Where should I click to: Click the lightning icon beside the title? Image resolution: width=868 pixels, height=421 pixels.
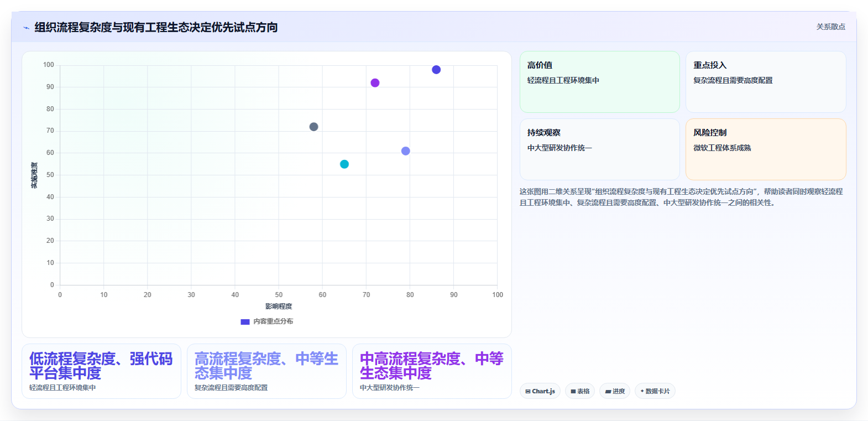coord(26,28)
